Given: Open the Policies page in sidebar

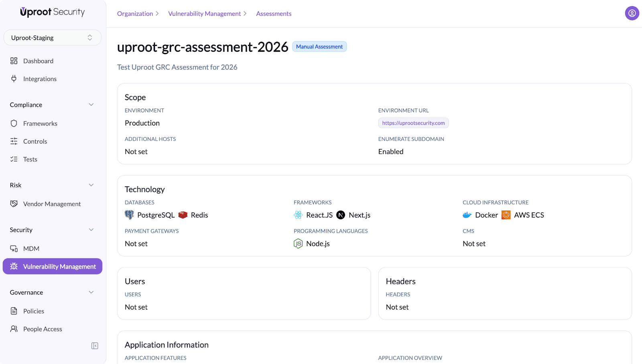Looking at the screenshot, I should tap(34, 311).
